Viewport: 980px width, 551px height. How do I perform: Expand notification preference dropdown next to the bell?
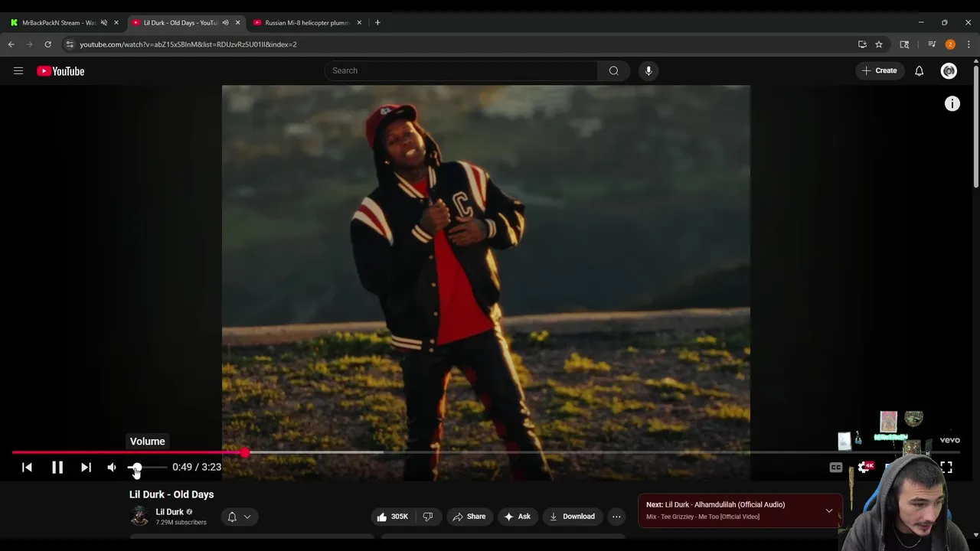click(247, 517)
